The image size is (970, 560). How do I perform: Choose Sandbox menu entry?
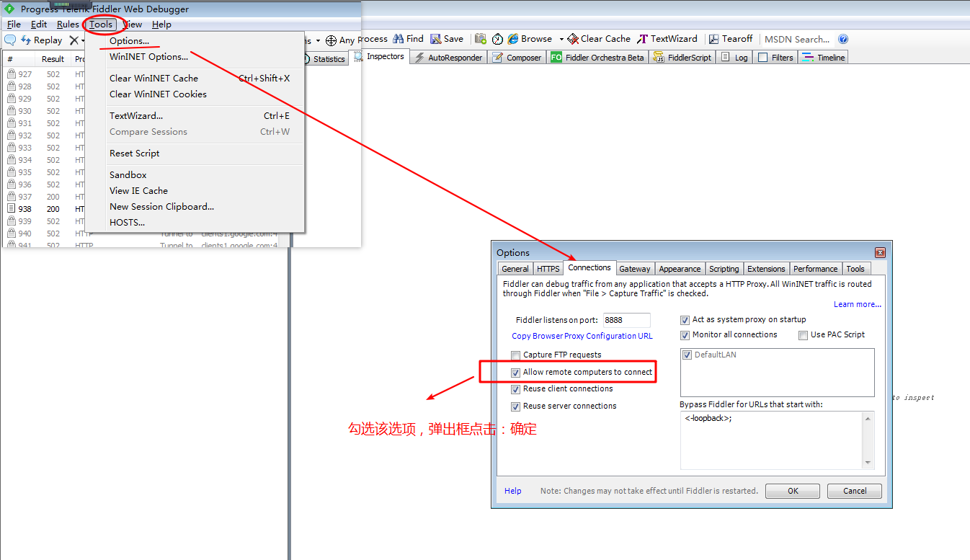195,175
